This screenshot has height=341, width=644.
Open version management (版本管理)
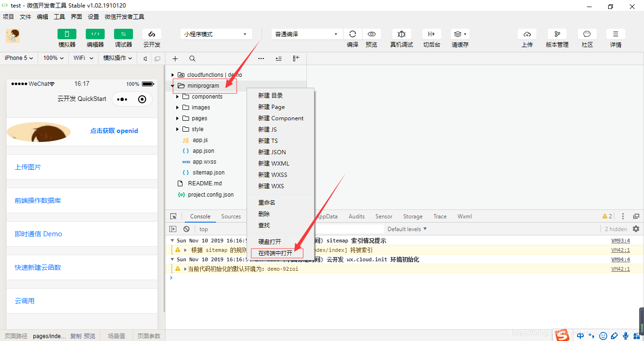557,34
